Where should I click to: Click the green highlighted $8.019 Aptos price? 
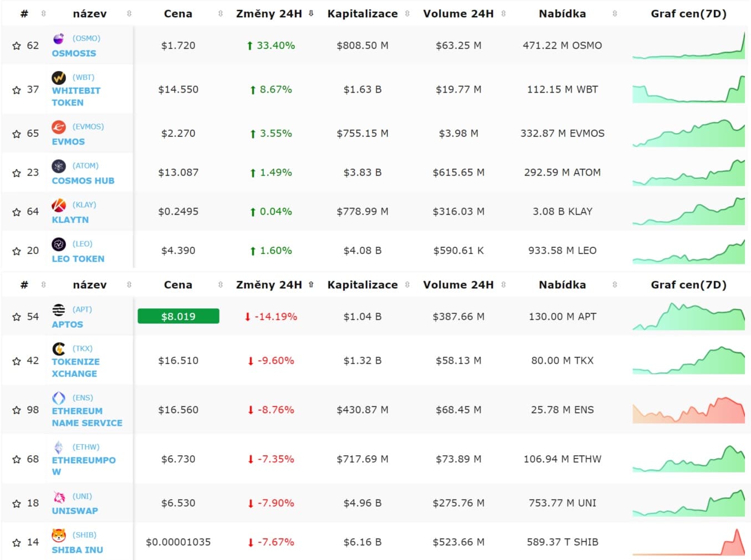click(178, 316)
